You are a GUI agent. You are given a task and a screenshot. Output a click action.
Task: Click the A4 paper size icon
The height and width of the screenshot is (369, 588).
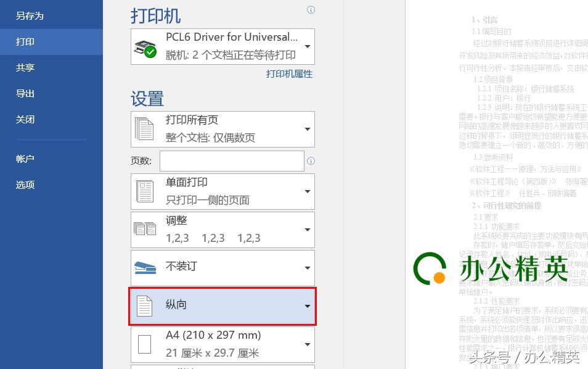[144, 344]
